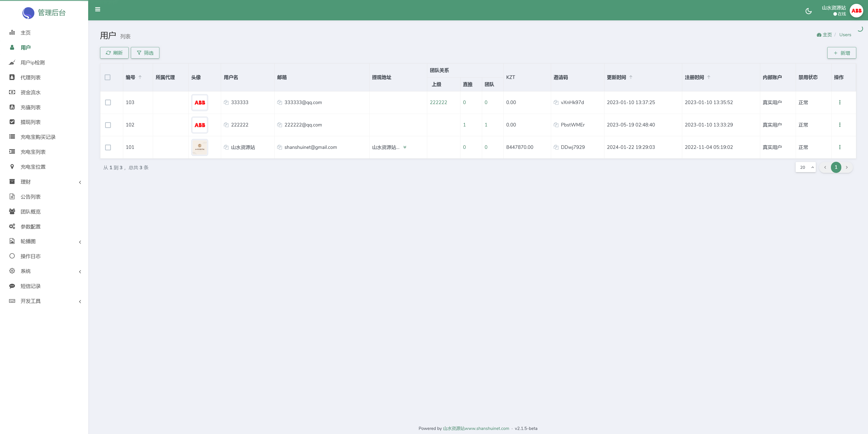Open page size dropdown showing 20
Image resolution: width=868 pixels, height=434 pixels.
coord(805,167)
